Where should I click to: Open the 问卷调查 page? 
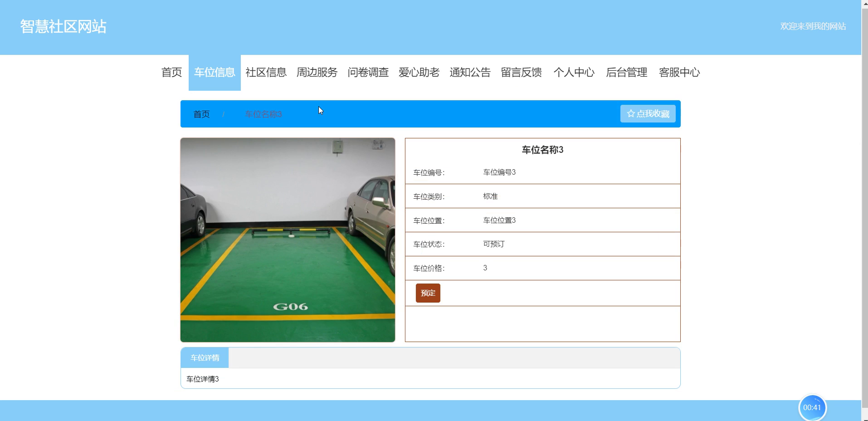click(368, 73)
